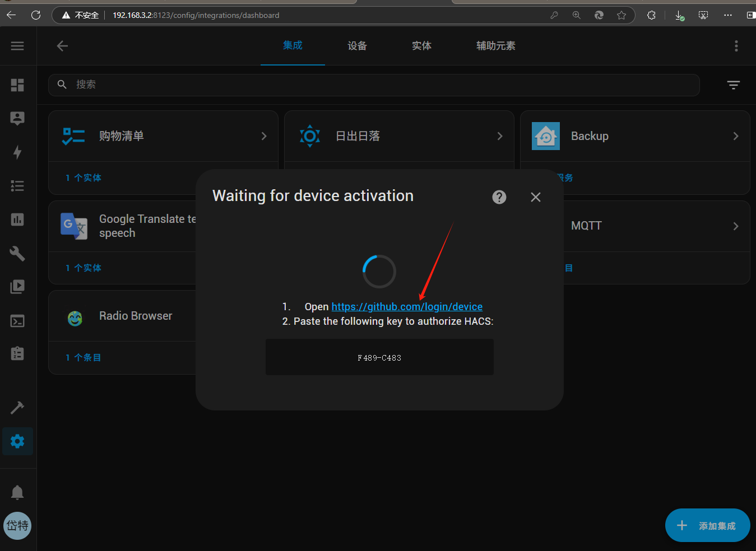756x551 pixels.
Task: Open the notifications bell icon
Action: pyautogui.click(x=17, y=492)
